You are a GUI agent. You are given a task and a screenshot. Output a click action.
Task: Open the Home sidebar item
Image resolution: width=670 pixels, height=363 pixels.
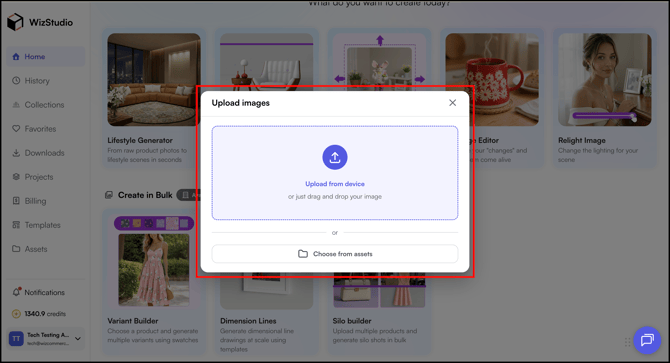coord(46,56)
